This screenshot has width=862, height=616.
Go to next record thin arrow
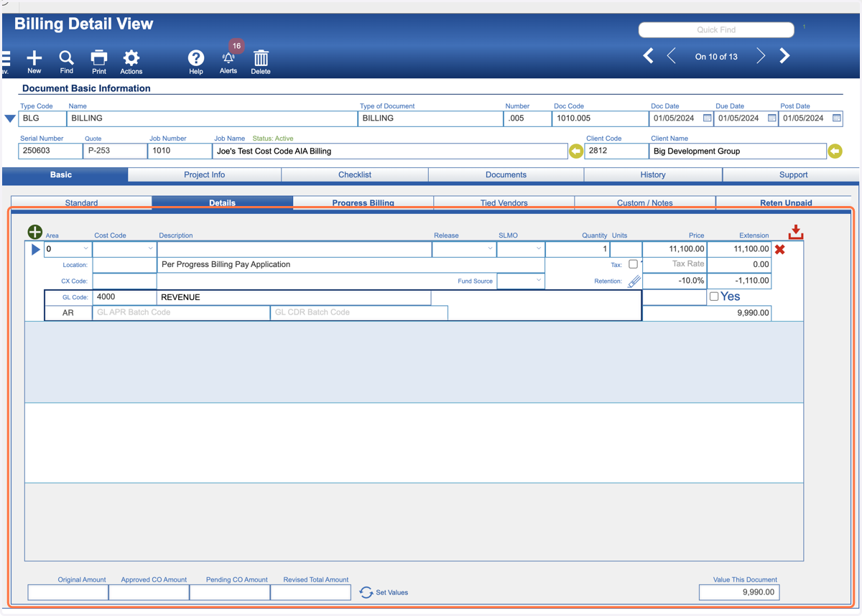[761, 56]
